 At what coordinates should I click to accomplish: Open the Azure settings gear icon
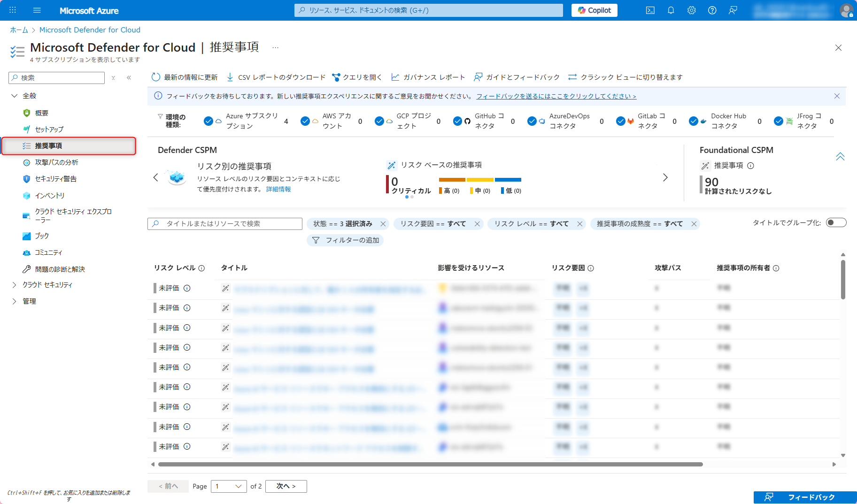coord(691,10)
